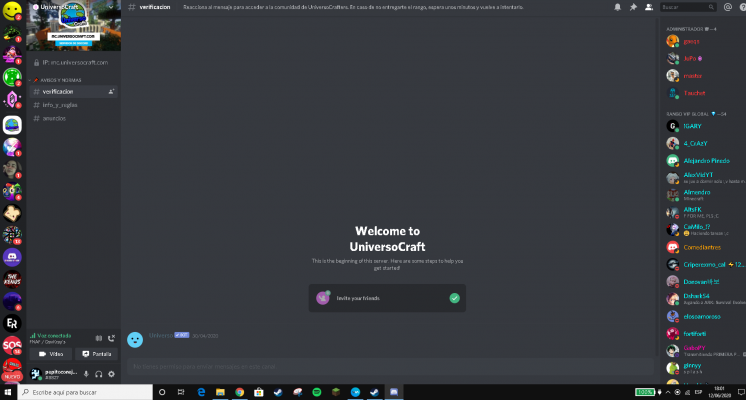
Task: Open member Alejandro Pinedo profile
Action: (705, 161)
